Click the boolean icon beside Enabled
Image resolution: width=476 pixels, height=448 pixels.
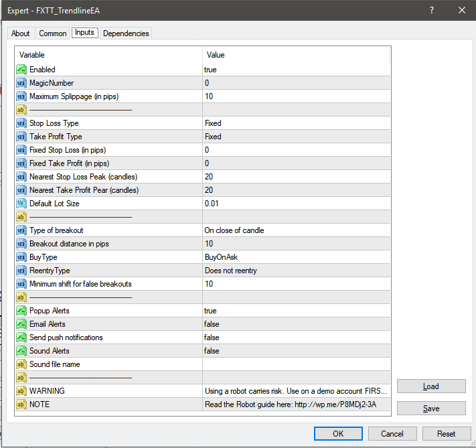(21, 70)
